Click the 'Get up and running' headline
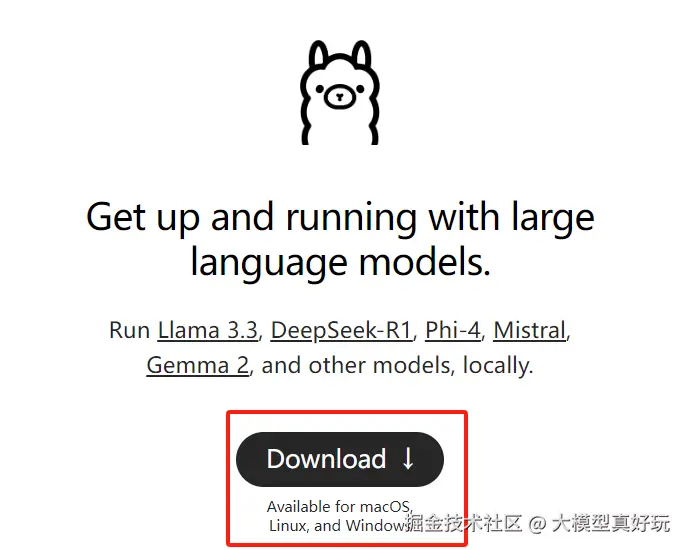The image size is (686, 550). tap(340, 217)
